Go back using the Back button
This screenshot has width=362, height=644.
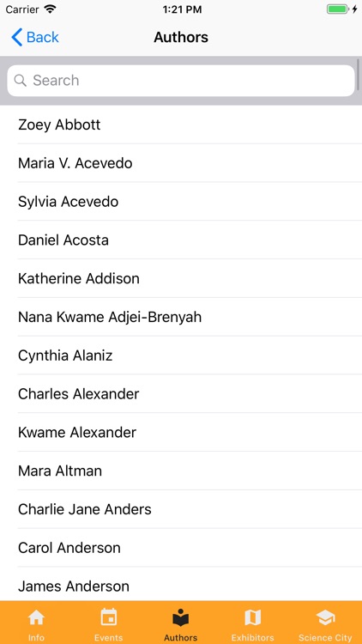tap(35, 37)
